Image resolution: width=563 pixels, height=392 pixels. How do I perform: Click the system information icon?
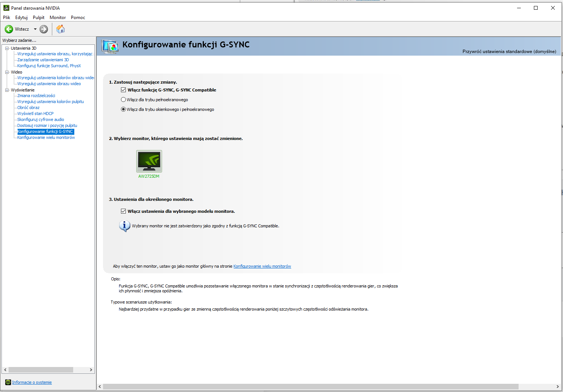(8, 382)
